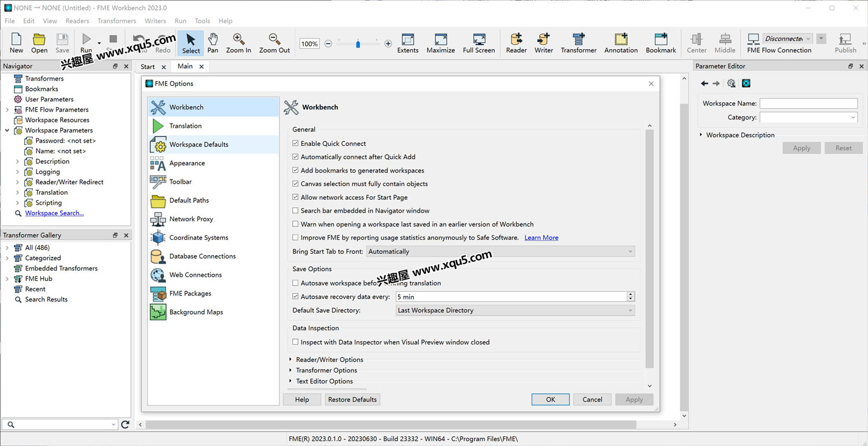Open FME Packages options page
This screenshot has height=446, width=868.
(214, 293)
